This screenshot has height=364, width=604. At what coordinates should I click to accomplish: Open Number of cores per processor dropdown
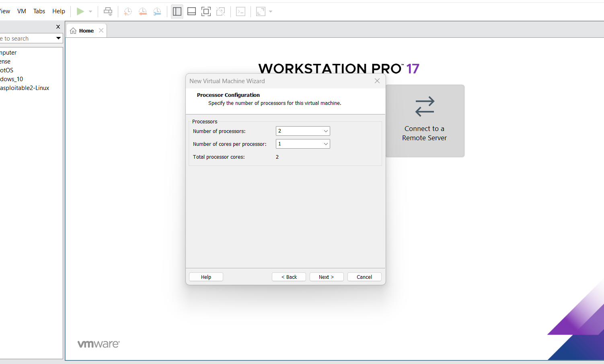tap(303, 144)
